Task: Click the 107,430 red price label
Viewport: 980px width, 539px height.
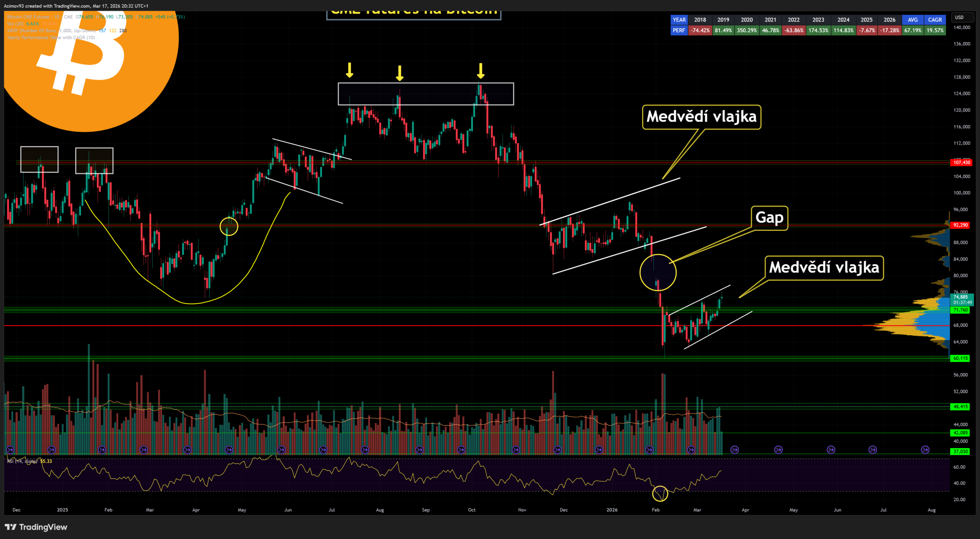Action: pyautogui.click(x=962, y=162)
